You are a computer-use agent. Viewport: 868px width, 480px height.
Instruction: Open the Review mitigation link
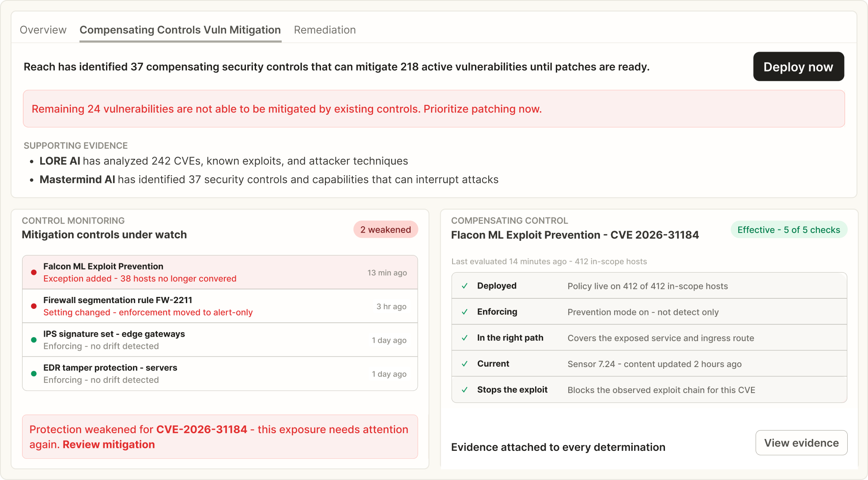point(109,444)
